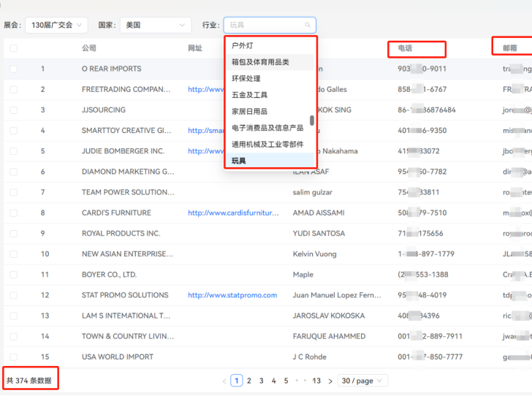Open the 国家 dropdown showing 美国
Viewport: 532px width, 396px height.
click(156, 25)
